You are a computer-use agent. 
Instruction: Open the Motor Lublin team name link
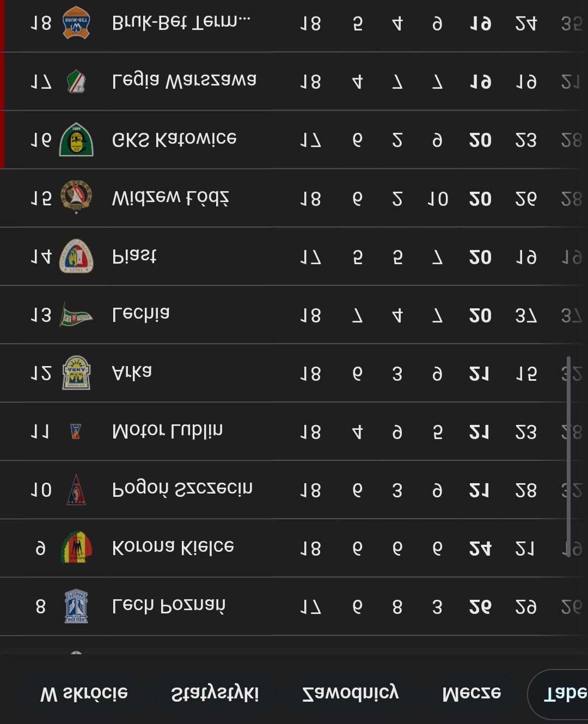pyautogui.click(x=167, y=431)
